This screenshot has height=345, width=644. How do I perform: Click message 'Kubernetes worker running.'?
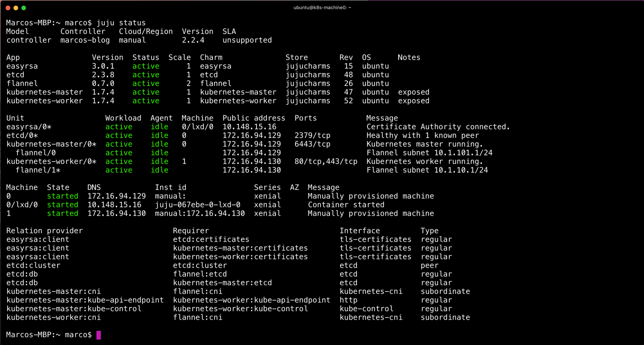pyautogui.click(x=425, y=162)
